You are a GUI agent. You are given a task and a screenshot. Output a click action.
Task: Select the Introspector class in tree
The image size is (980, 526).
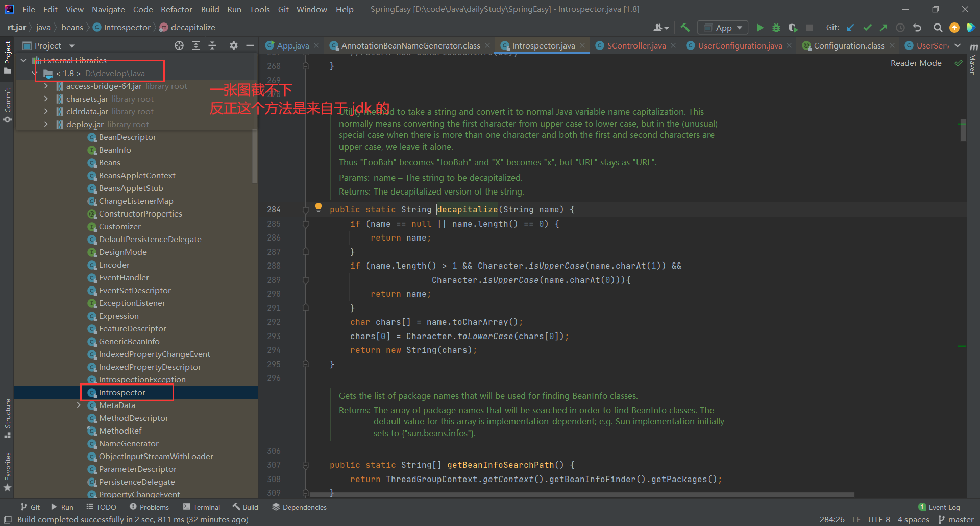tap(122, 392)
